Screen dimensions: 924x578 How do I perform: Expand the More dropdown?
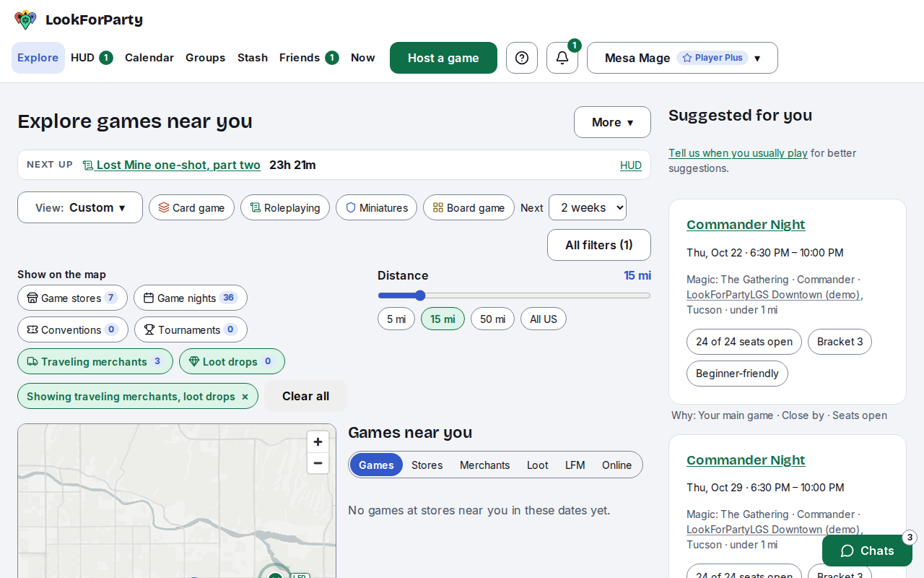(x=612, y=122)
